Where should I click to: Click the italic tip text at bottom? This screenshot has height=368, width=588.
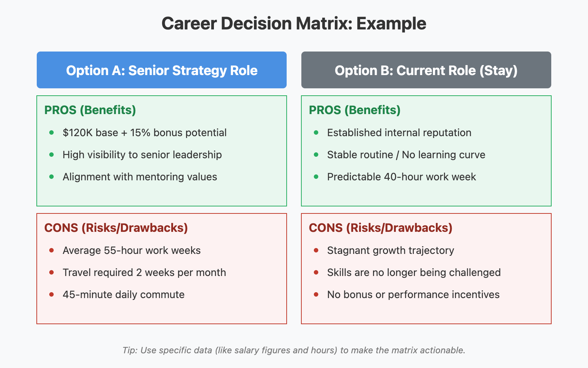294,350
